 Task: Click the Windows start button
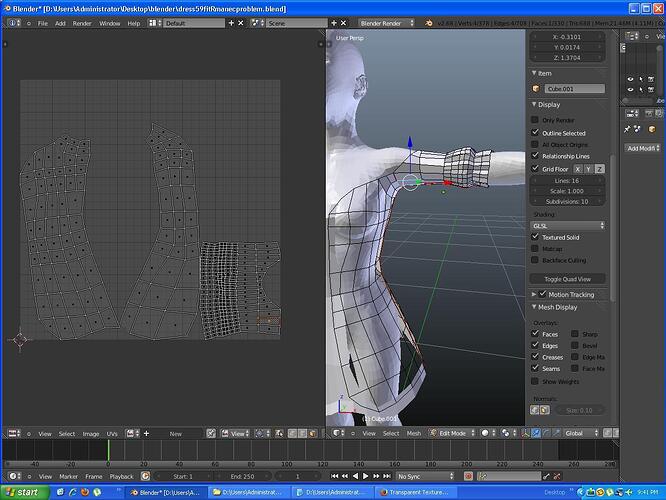pyautogui.click(x=25, y=492)
